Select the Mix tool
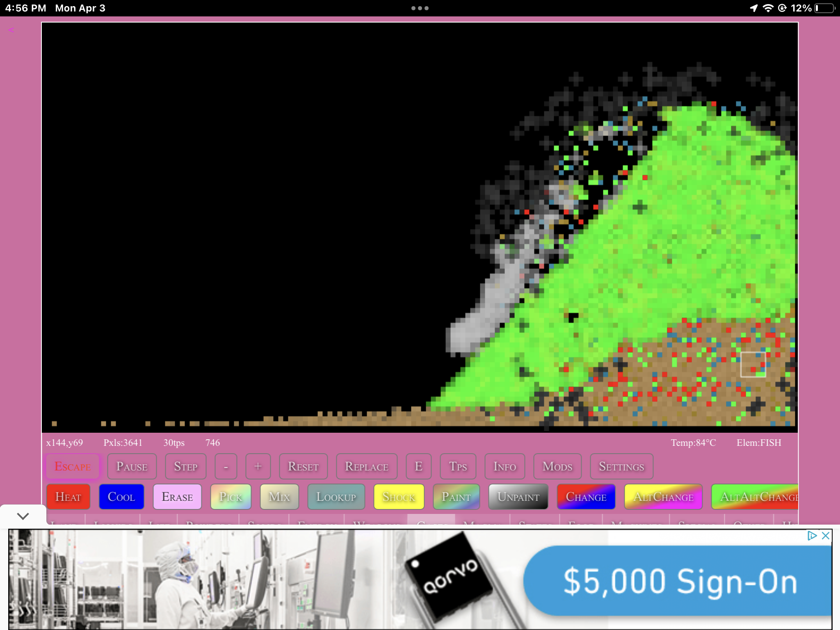840x630 pixels. (x=279, y=497)
